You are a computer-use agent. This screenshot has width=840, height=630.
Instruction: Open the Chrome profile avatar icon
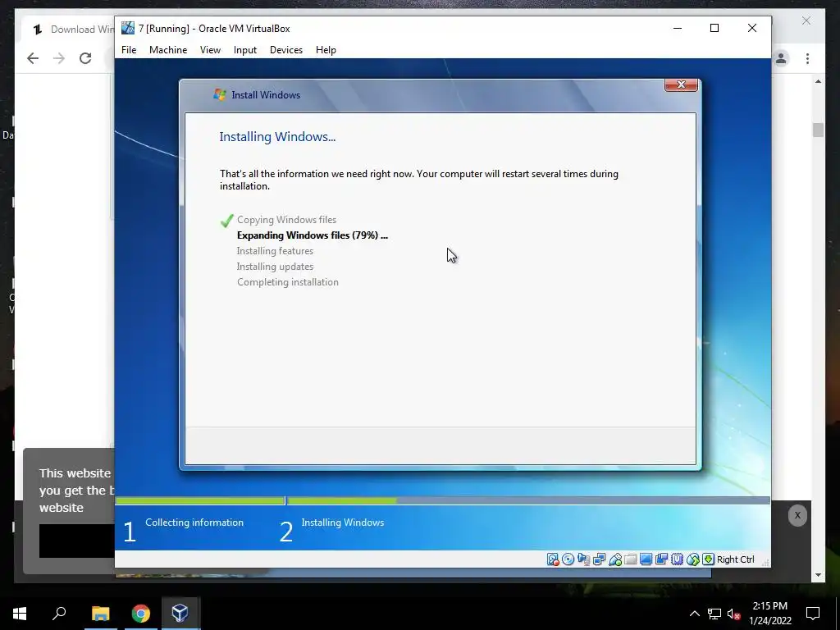(x=781, y=58)
